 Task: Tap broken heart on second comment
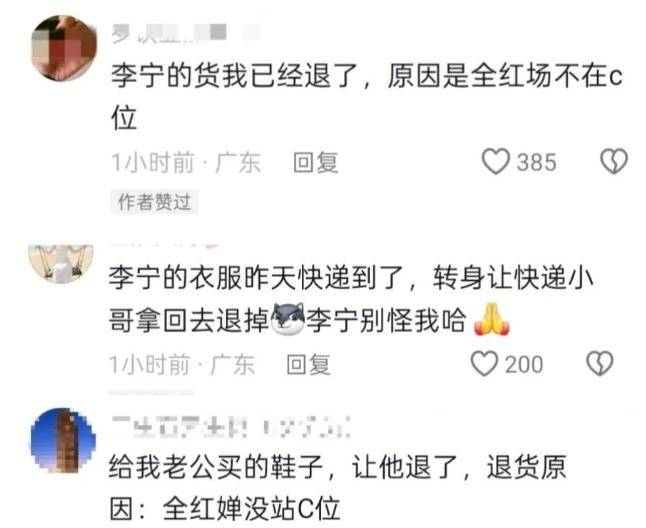point(600,363)
